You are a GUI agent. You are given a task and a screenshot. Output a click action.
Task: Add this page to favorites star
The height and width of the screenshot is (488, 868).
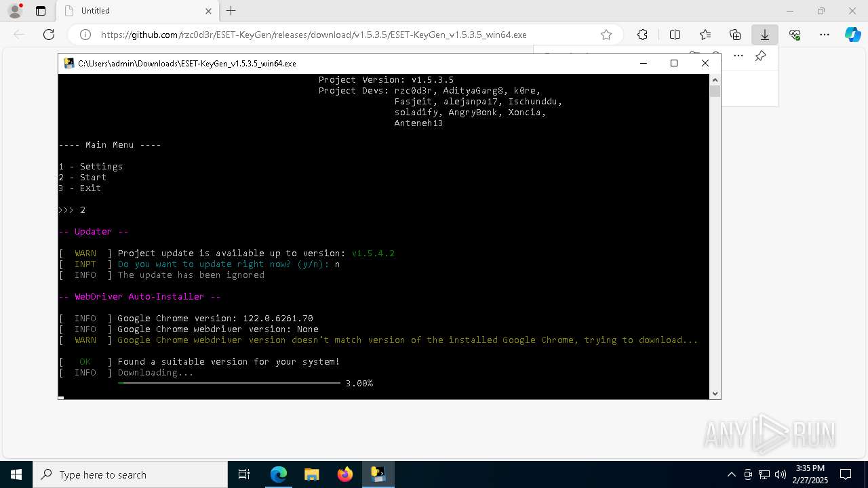606,35
